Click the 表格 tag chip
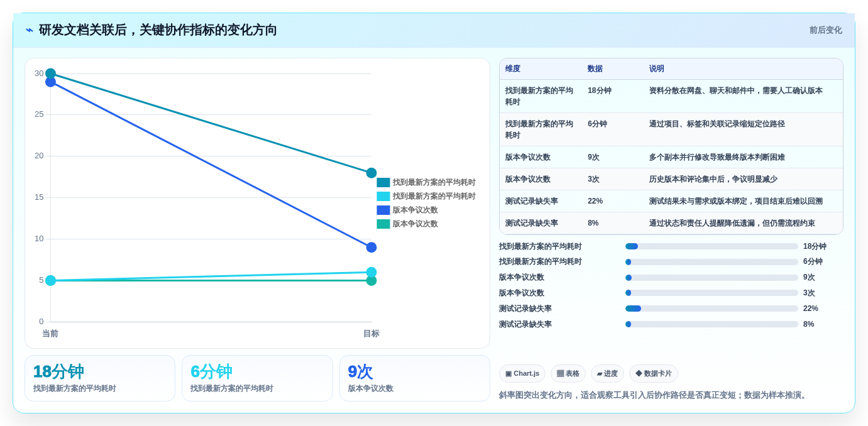Viewport: 868px width, 426px height. coord(568,373)
